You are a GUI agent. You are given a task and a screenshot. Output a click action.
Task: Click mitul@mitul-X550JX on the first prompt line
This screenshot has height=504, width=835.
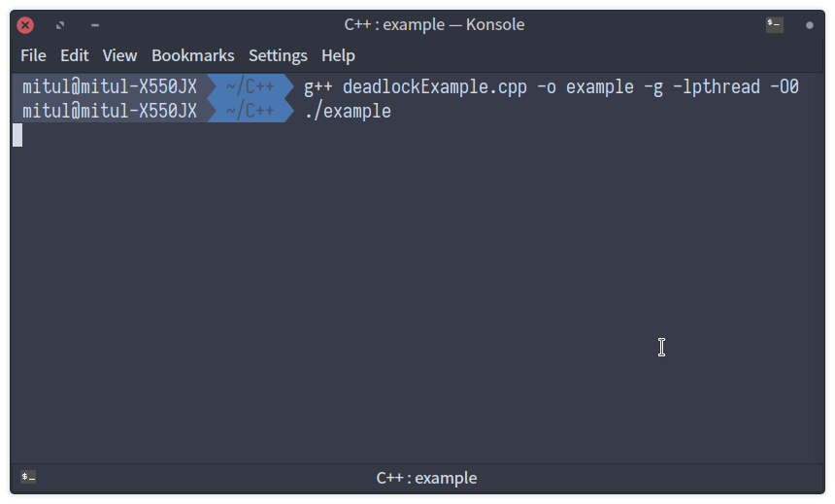[x=110, y=86]
